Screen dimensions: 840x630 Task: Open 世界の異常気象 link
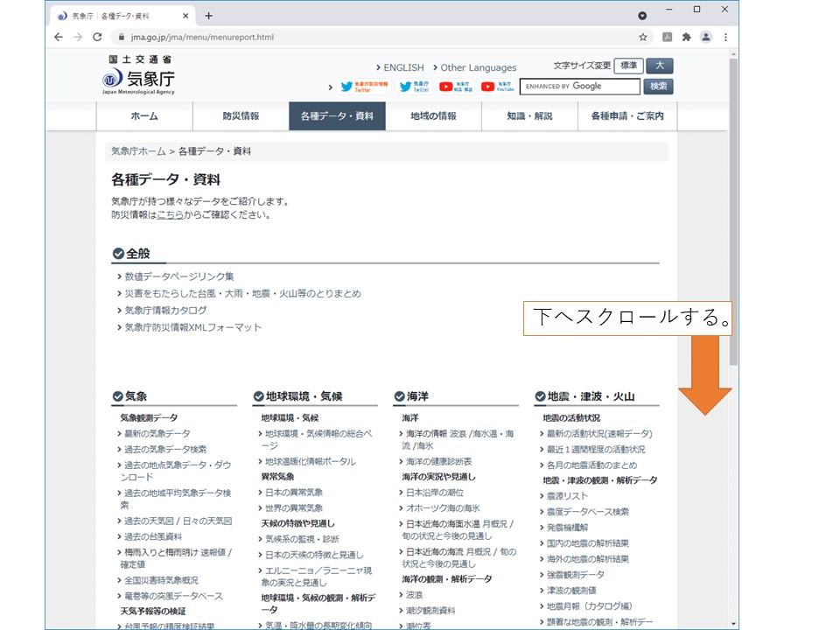pos(294,507)
